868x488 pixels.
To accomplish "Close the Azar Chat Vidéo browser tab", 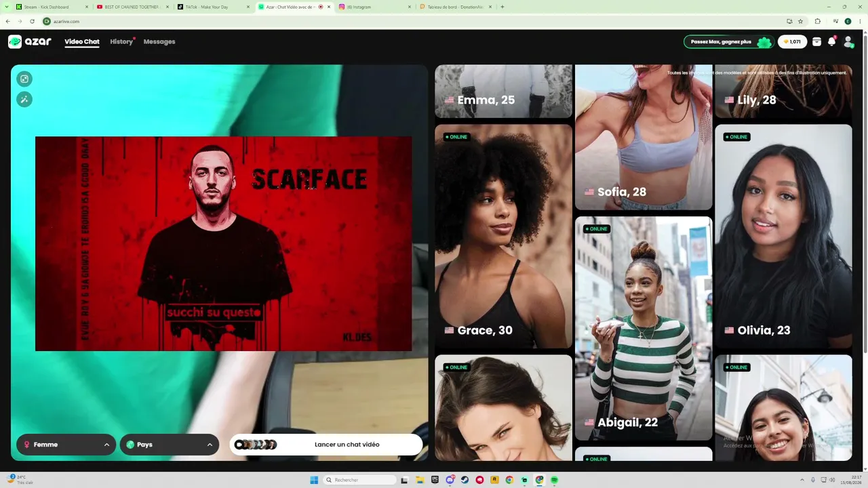I will (330, 7).
